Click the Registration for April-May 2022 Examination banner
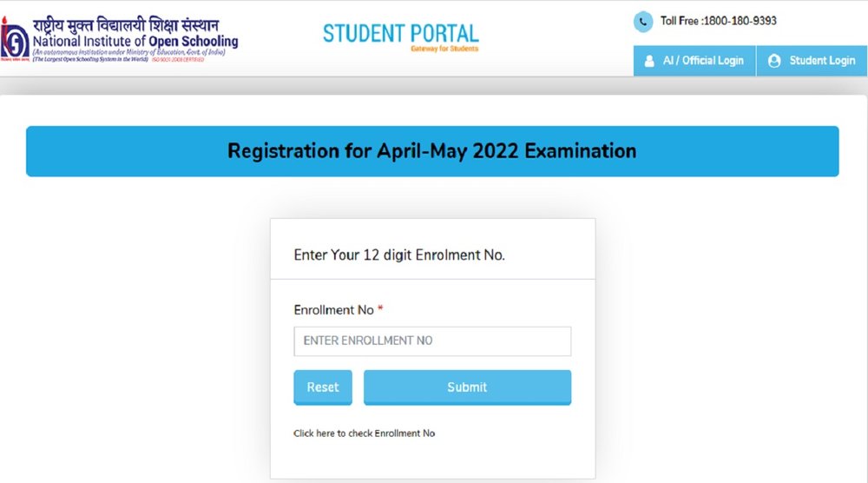Screen dimensions: 868x483 [x=432, y=151]
